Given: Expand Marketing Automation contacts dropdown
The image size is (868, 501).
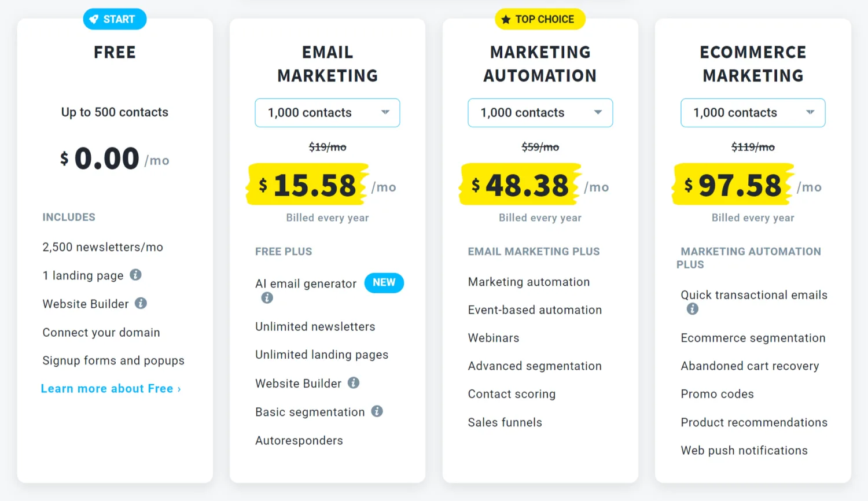Looking at the screenshot, I should click(x=540, y=113).
